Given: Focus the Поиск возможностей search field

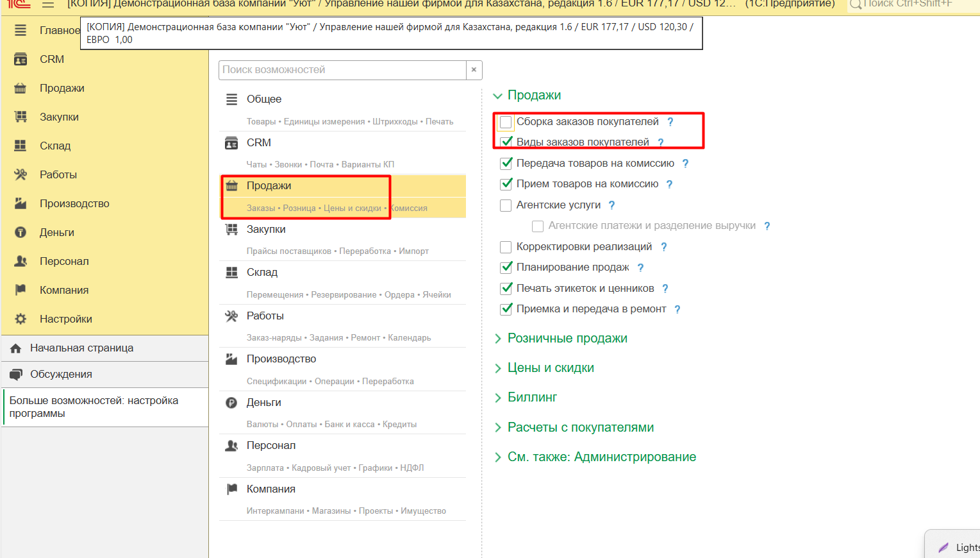Looking at the screenshot, I should [342, 70].
